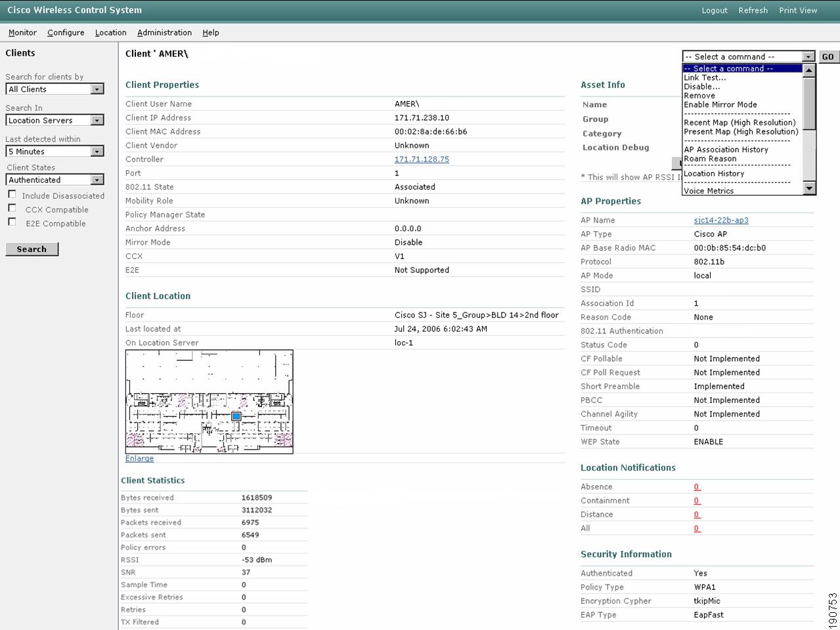The image size is (840, 630).
Task: Click the Enlarge link under the map
Action: pos(139,459)
